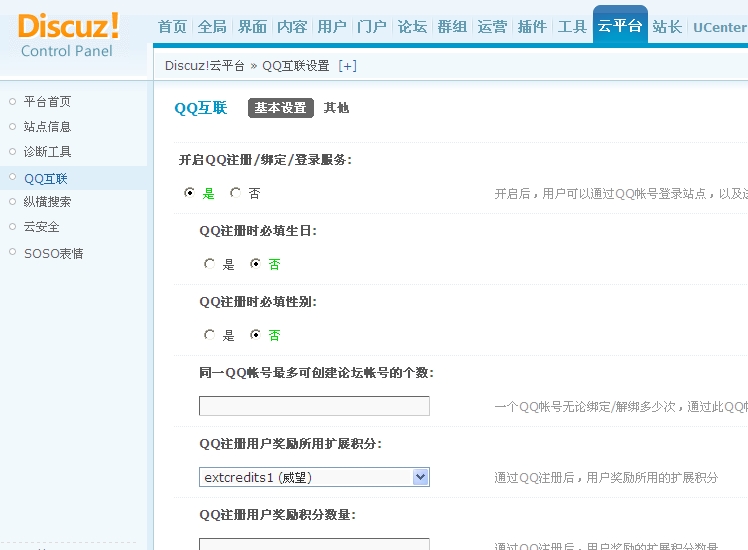Click the 通过QQ注册后，用户奖励所用的扩展积分 hint
748x550 pixels.
coord(606,477)
